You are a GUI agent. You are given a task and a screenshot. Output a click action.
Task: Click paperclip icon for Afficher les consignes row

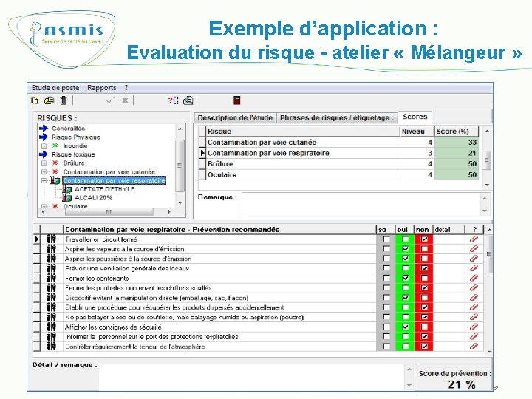click(x=474, y=327)
